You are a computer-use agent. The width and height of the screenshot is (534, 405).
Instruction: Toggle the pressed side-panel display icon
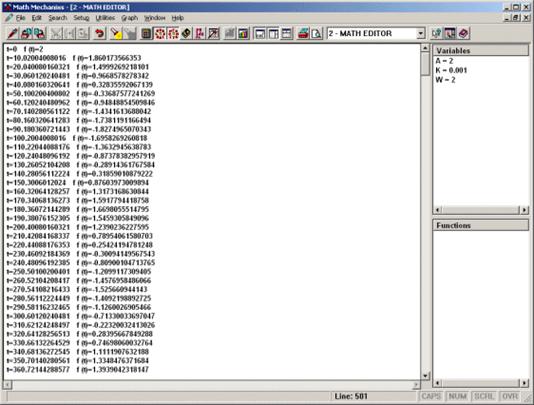click(450, 33)
